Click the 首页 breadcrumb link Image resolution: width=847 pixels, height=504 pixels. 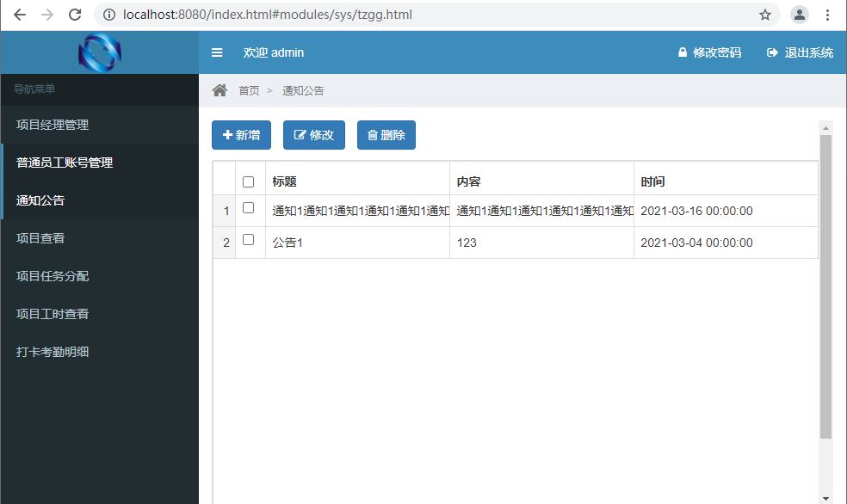[x=249, y=90]
